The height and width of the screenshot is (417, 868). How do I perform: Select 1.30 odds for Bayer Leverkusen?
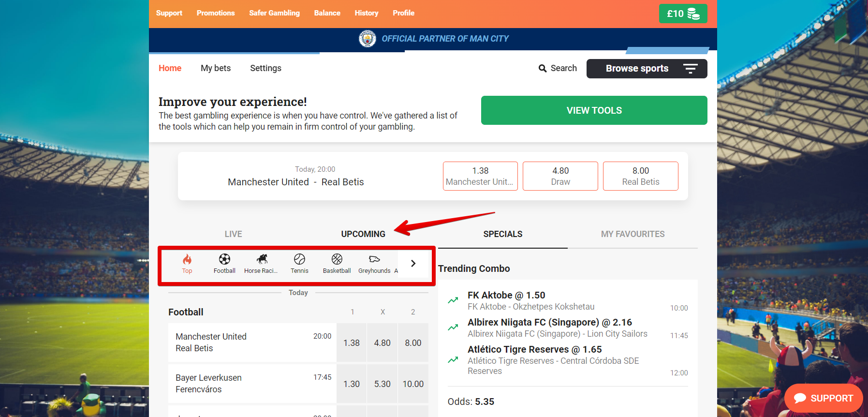[x=352, y=384]
